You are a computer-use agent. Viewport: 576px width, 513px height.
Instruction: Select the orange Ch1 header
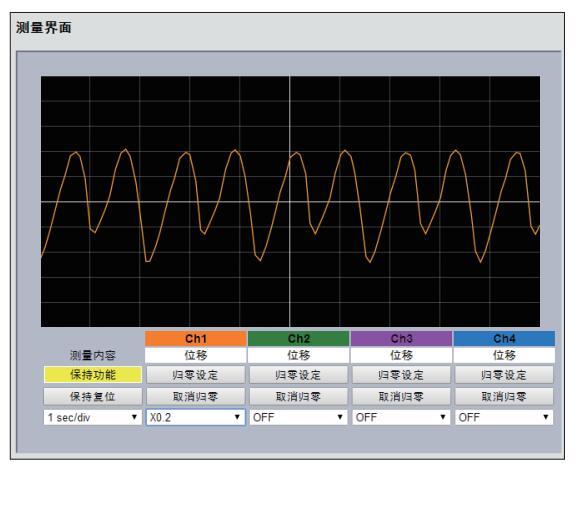pos(195,338)
